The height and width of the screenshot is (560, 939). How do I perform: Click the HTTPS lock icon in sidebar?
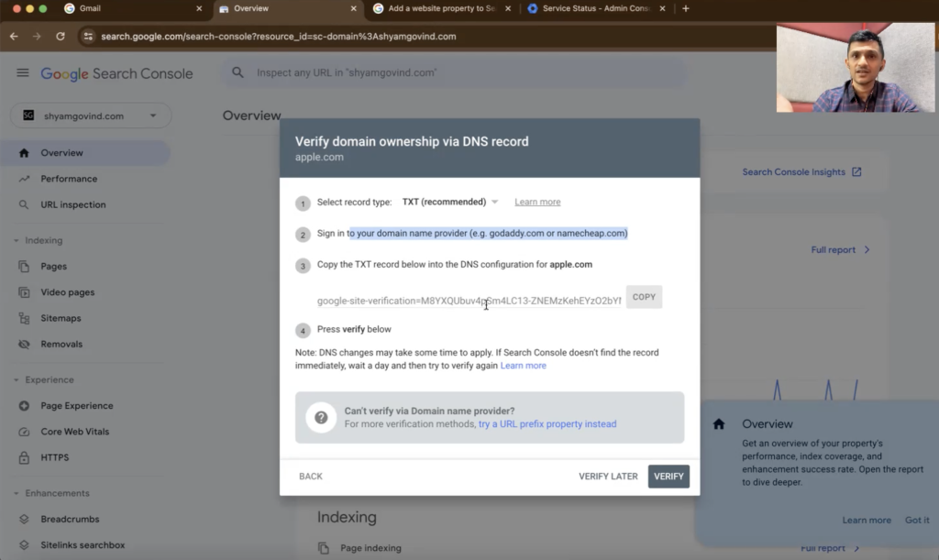click(x=24, y=457)
